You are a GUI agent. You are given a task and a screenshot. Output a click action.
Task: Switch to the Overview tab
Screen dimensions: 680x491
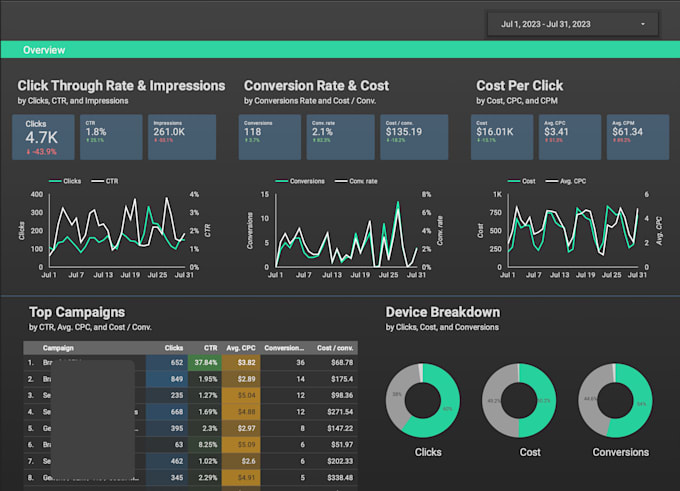point(44,49)
